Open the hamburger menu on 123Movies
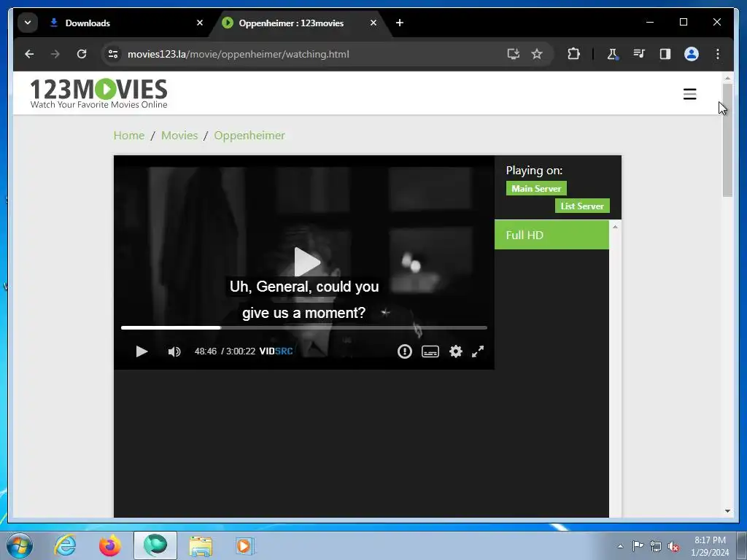747x560 pixels. [689, 94]
